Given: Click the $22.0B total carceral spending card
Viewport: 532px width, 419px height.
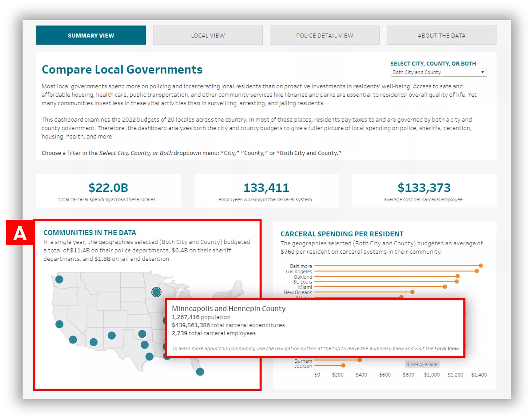Looking at the screenshot, I should tap(108, 191).
